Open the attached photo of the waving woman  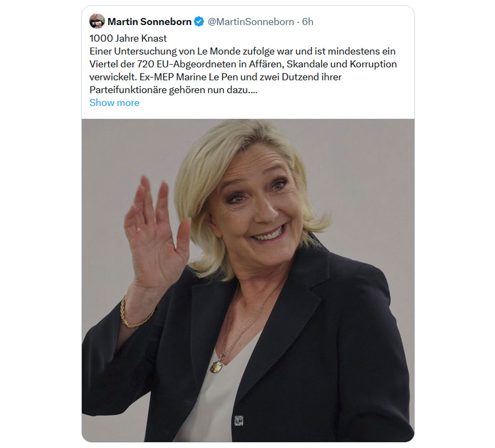pos(248,280)
